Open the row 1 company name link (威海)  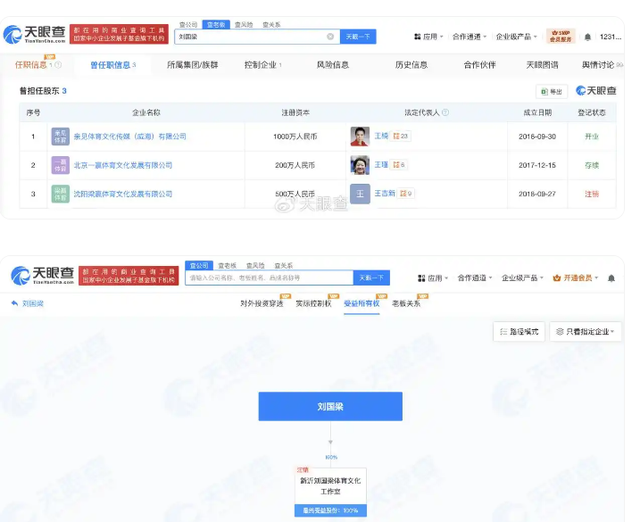(130, 136)
